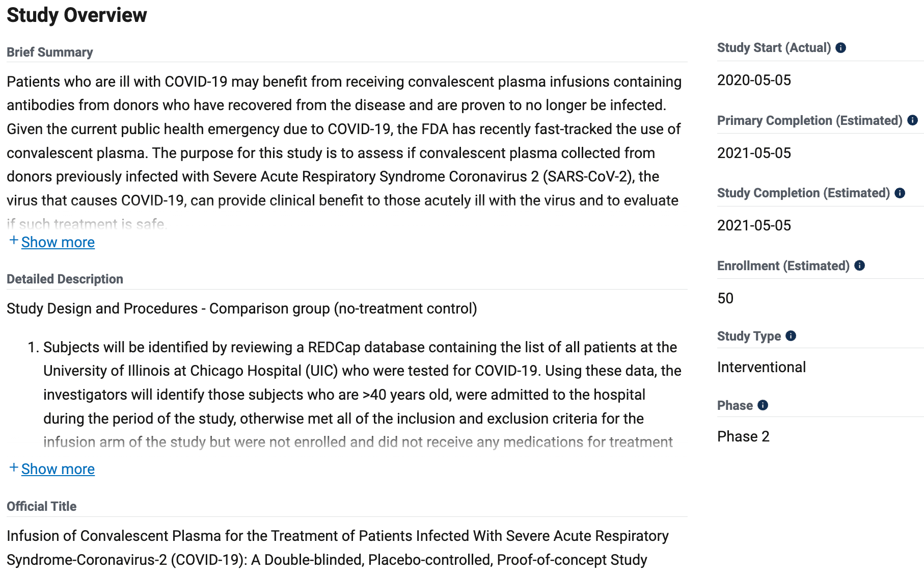View info about the Phase field
This screenshot has width=924, height=573.
pyautogui.click(x=763, y=406)
